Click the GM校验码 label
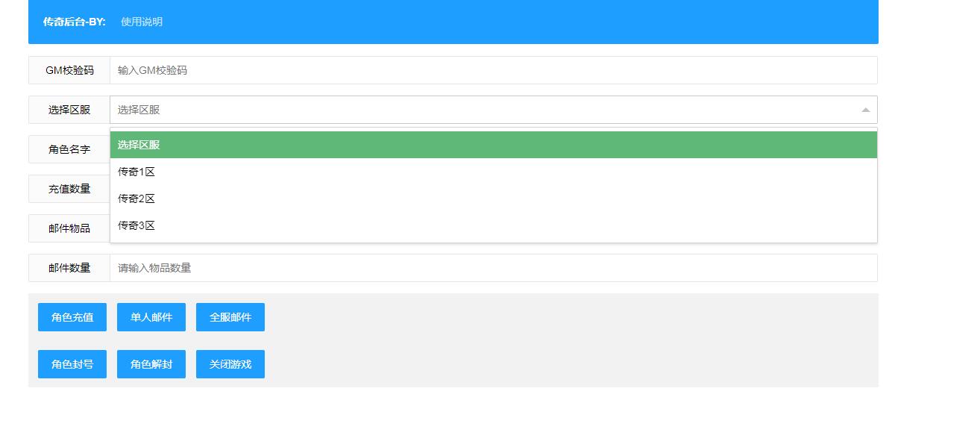This screenshot has height=447, width=980. point(69,70)
